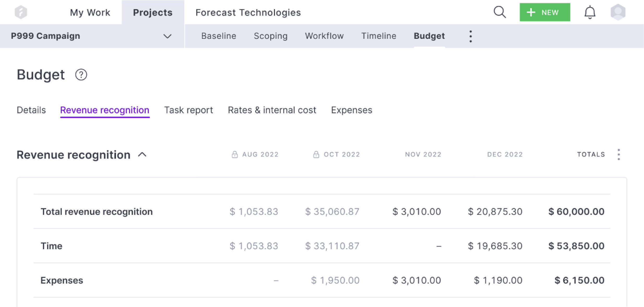644x307 pixels.
Task: Switch to the Timeline tab
Action: tap(378, 36)
